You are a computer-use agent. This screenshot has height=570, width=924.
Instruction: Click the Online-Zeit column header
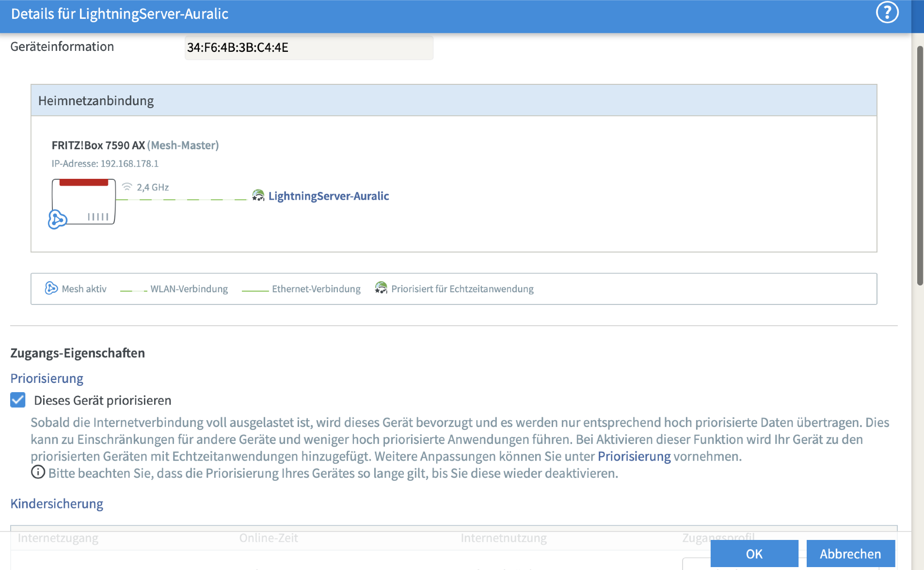click(269, 538)
